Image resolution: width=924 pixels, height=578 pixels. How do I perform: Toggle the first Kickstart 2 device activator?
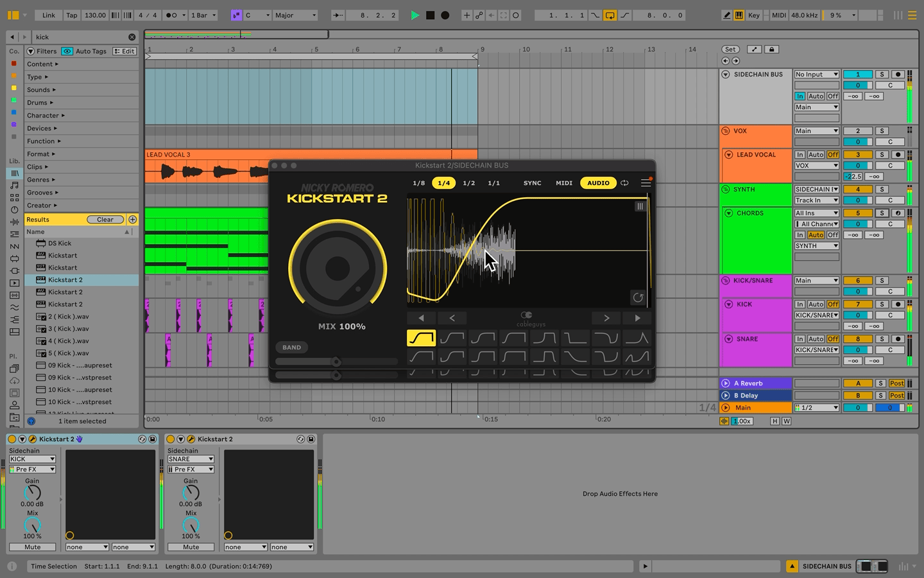click(x=12, y=439)
